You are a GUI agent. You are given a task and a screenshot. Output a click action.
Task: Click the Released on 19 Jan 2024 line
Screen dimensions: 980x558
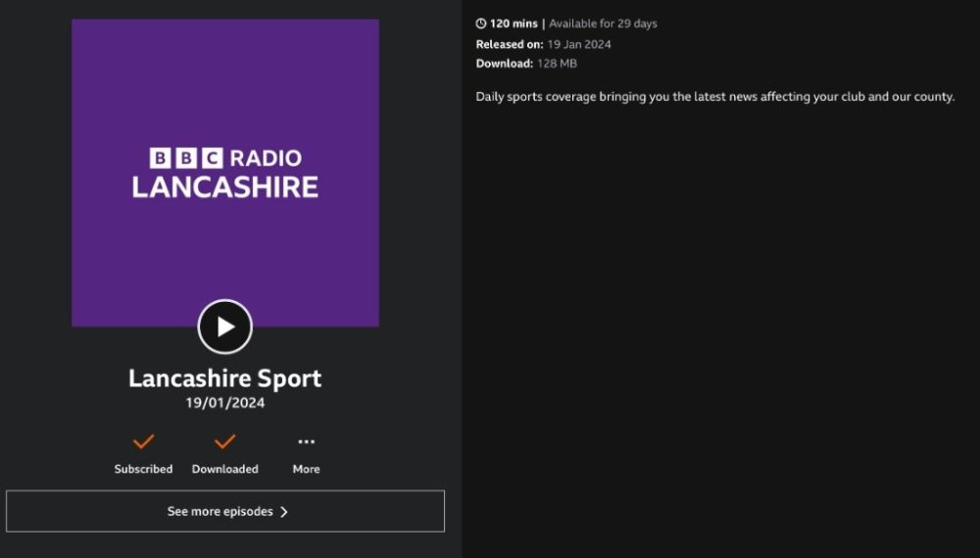point(543,44)
